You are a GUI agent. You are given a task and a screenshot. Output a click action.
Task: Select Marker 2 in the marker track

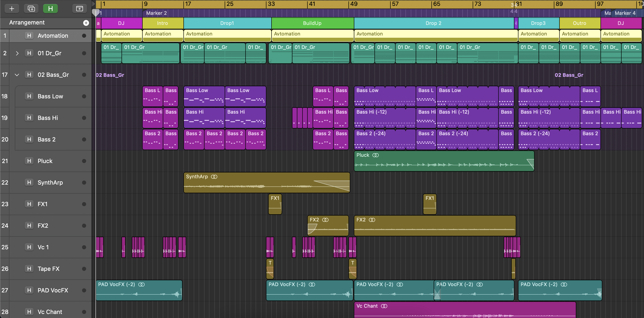[157, 13]
